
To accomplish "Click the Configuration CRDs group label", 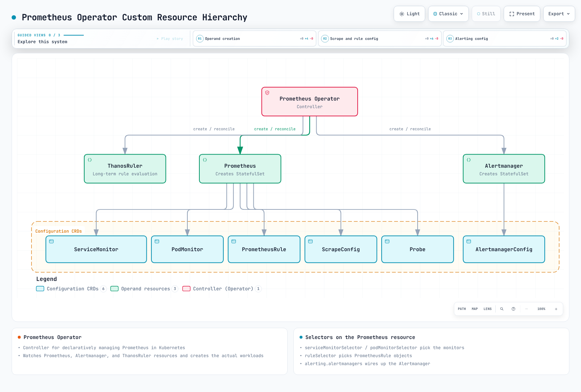I will 58,231.
